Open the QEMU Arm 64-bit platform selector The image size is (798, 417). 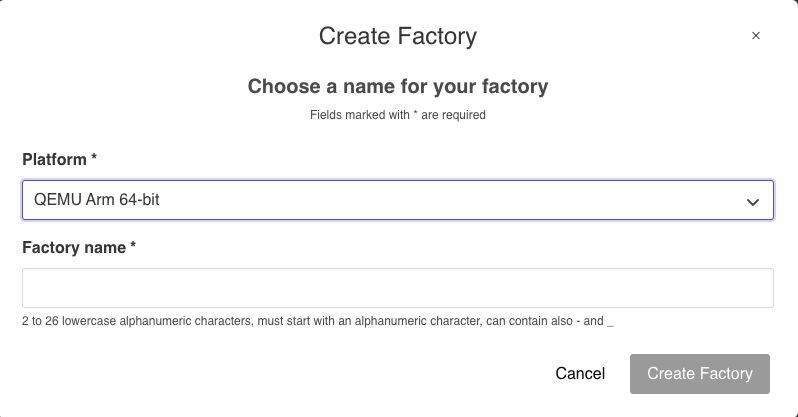click(398, 200)
